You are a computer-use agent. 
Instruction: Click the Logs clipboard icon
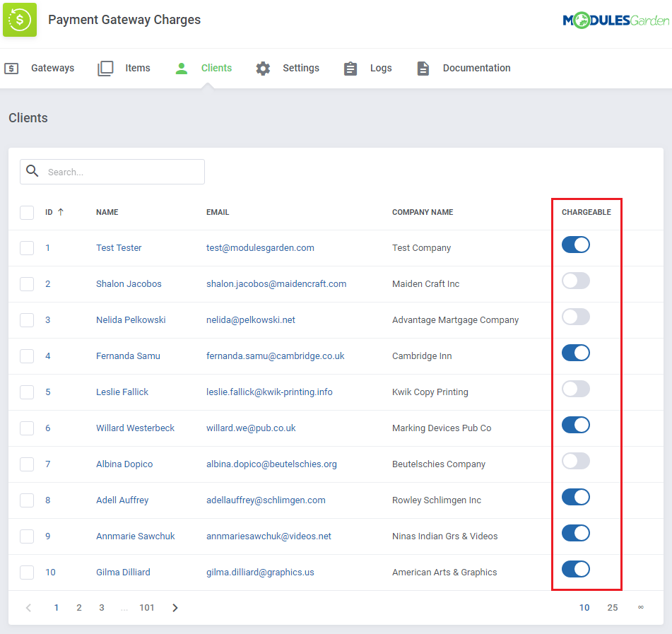[350, 68]
